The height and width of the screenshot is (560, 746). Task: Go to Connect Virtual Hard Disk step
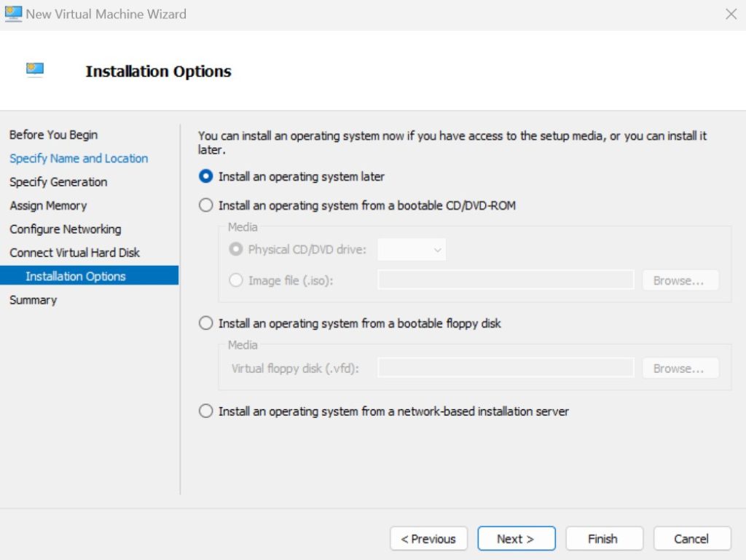pyautogui.click(x=74, y=253)
